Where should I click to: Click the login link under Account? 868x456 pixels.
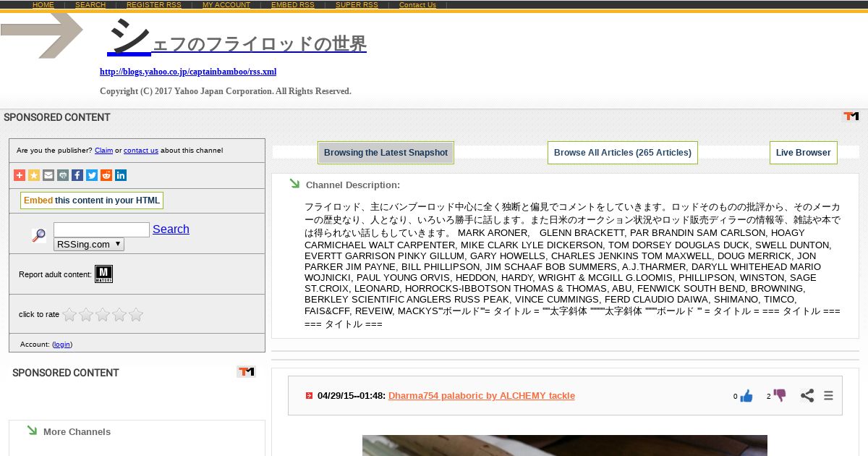(x=62, y=345)
